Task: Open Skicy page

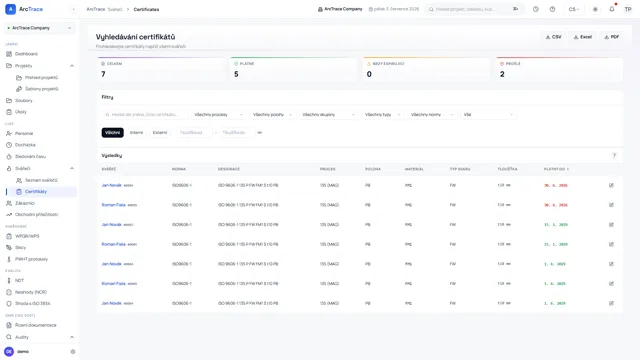Action: [20, 247]
